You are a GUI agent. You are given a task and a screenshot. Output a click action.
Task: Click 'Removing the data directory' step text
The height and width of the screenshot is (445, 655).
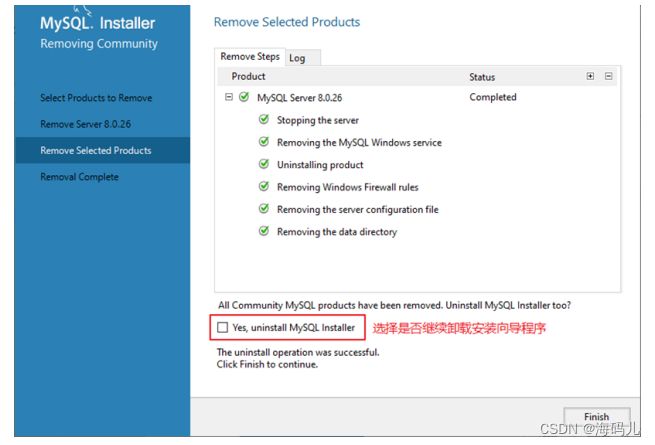[x=337, y=231]
